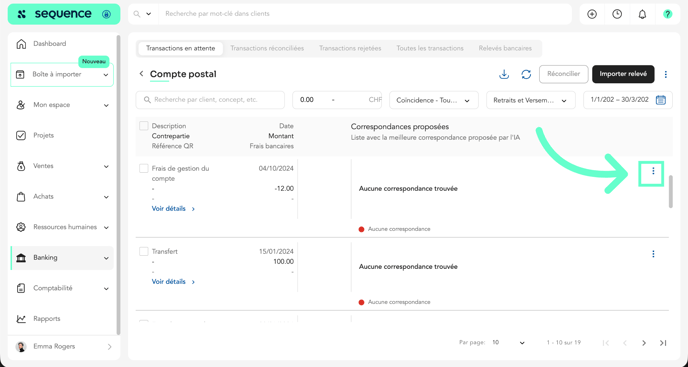Expand the search type dropdown arrow
688x367 pixels.
[x=149, y=14]
